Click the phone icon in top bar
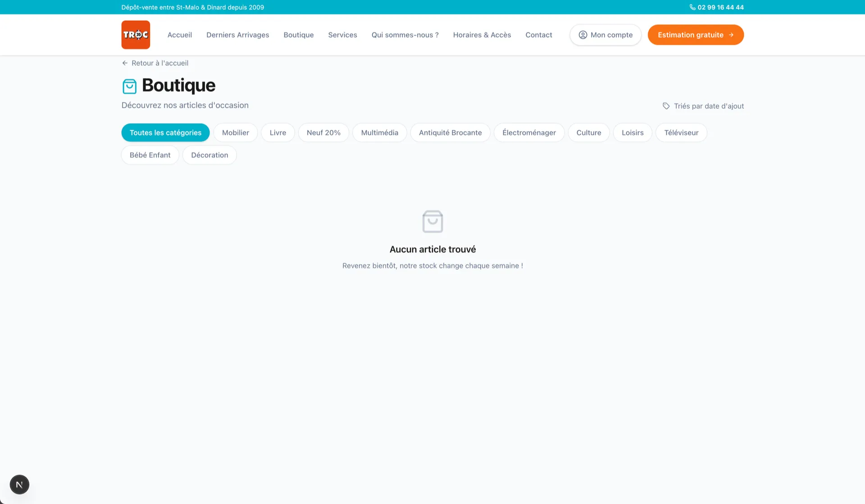 click(692, 7)
